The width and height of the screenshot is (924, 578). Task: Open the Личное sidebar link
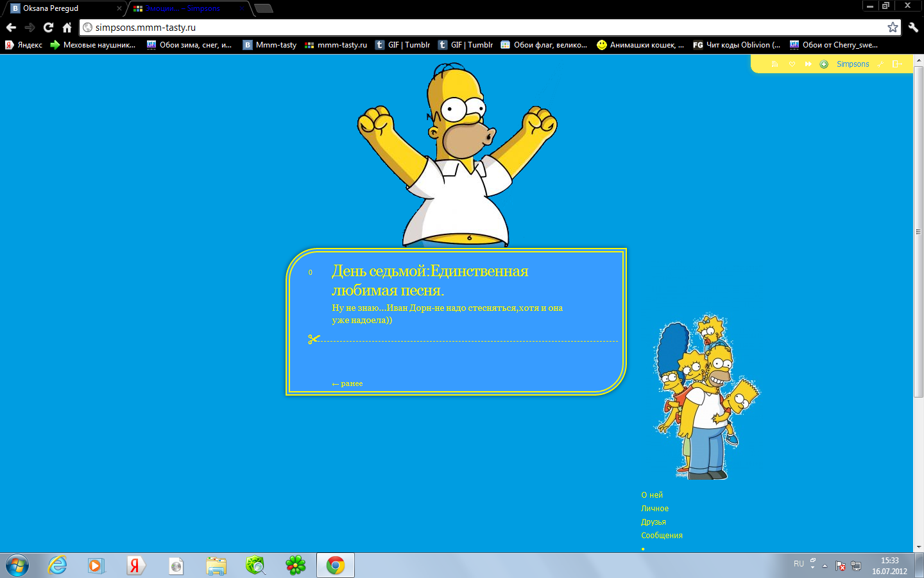point(654,509)
